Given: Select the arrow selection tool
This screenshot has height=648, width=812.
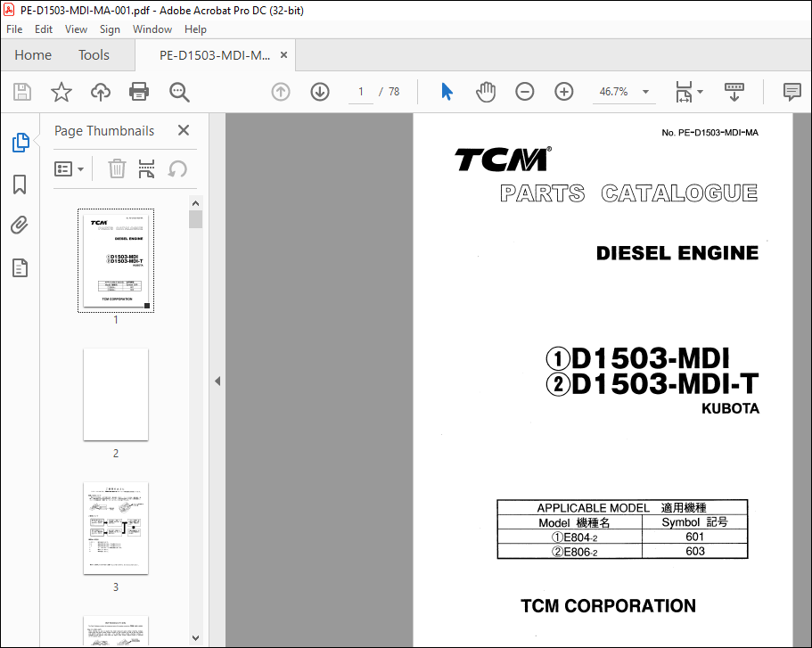Looking at the screenshot, I should point(447,92).
